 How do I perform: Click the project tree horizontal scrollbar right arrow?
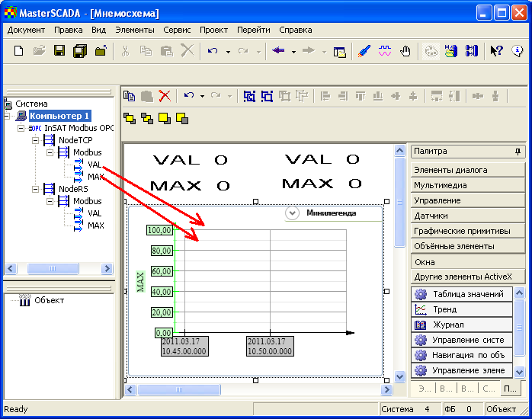pyautogui.click(x=107, y=269)
